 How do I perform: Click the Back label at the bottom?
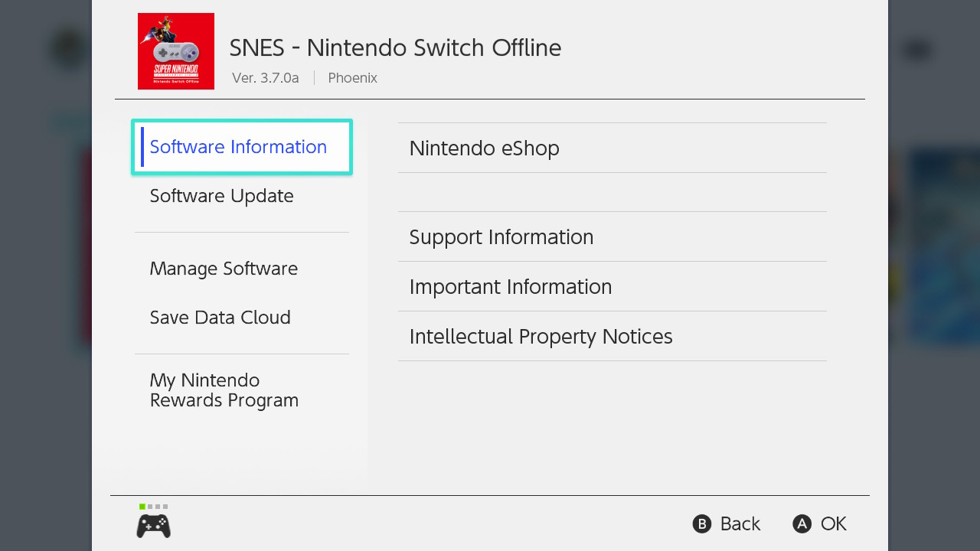click(740, 523)
